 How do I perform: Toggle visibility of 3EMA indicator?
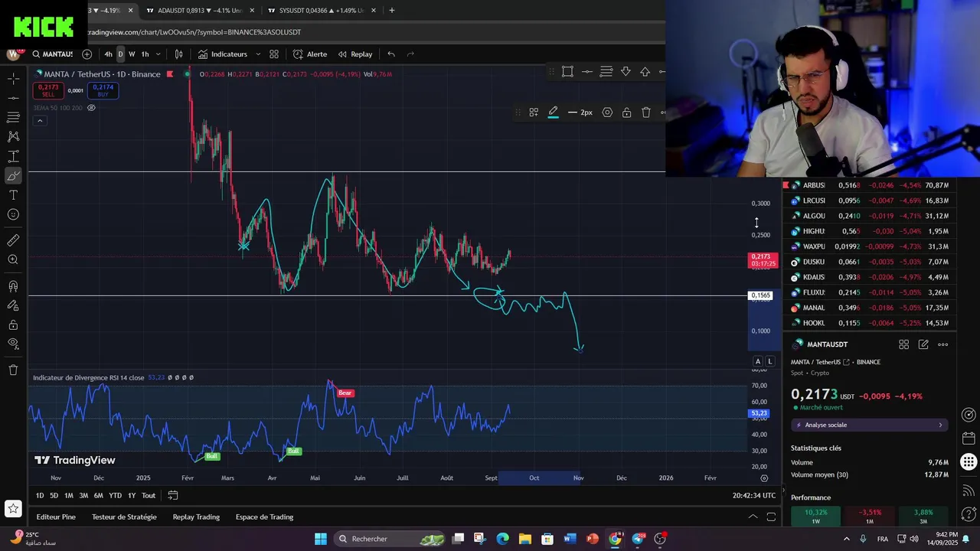[x=91, y=108]
